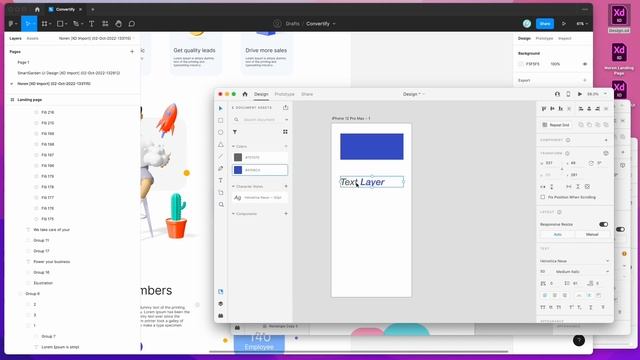The width and height of the screenshot is (640, 360).
Task: Open XD invite to document icon
Action: point(557,94)
